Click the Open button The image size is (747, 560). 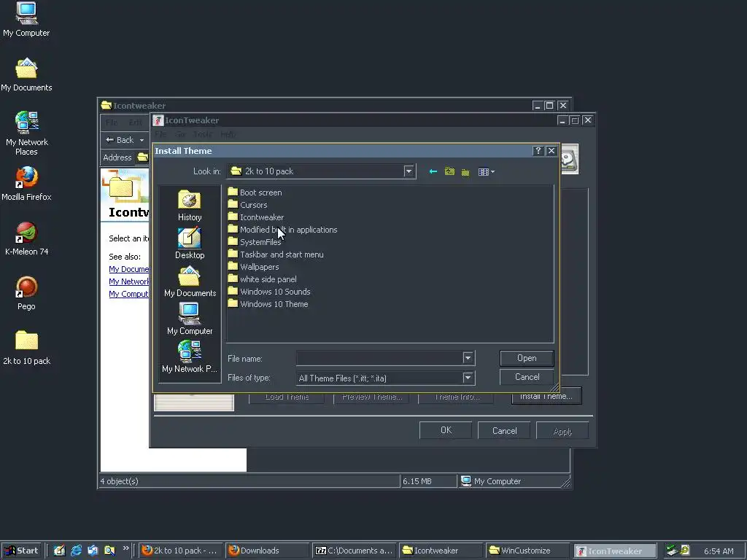coord(527,358)
